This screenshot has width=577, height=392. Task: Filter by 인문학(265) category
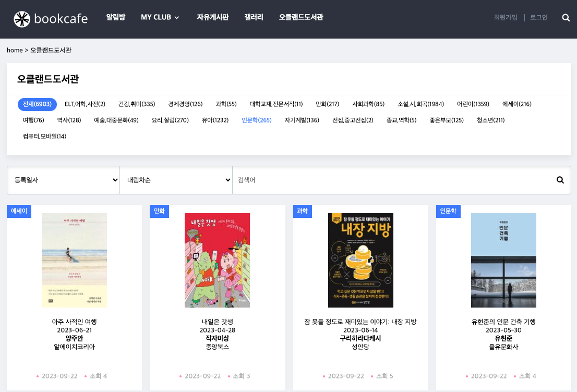pyautogui.click(x=257, y=120)
